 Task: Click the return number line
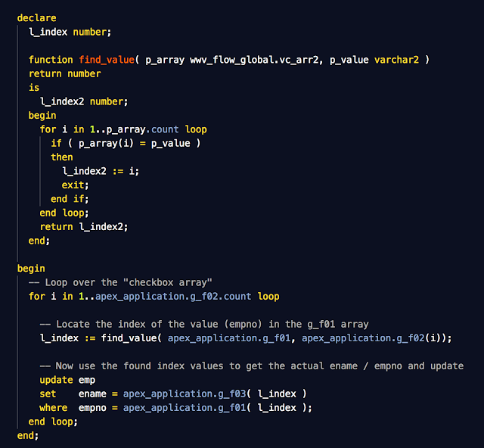tap(64, 73)
